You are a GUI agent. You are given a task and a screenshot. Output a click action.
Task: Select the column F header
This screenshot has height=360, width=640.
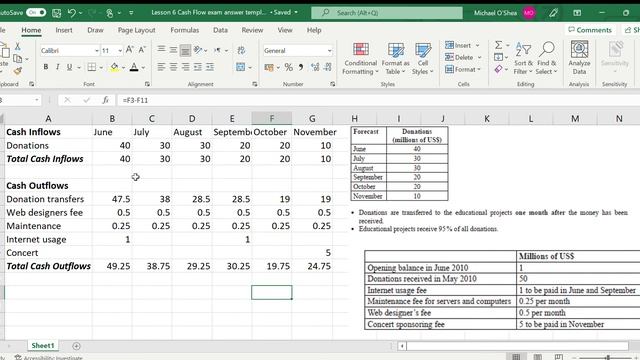[x=272, y=118]
